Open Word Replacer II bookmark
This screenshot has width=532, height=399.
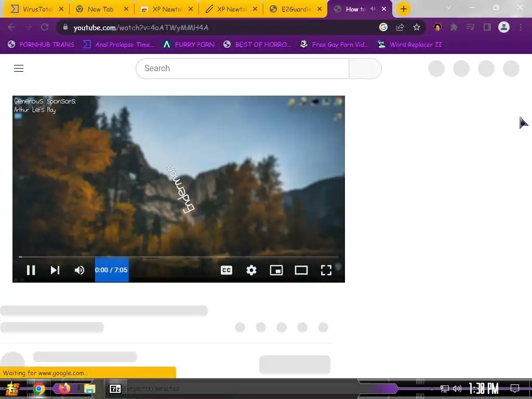click(410, 45)
